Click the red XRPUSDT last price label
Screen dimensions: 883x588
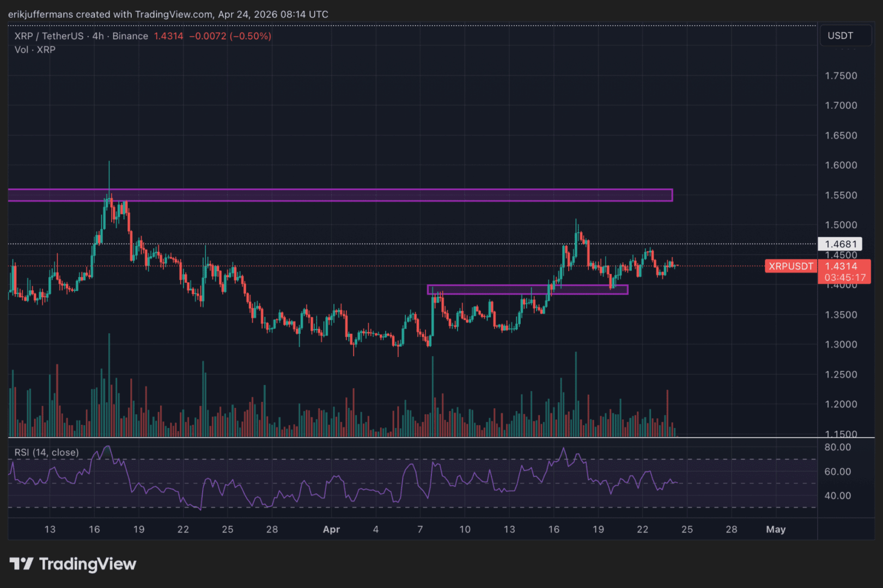point(790,266)
